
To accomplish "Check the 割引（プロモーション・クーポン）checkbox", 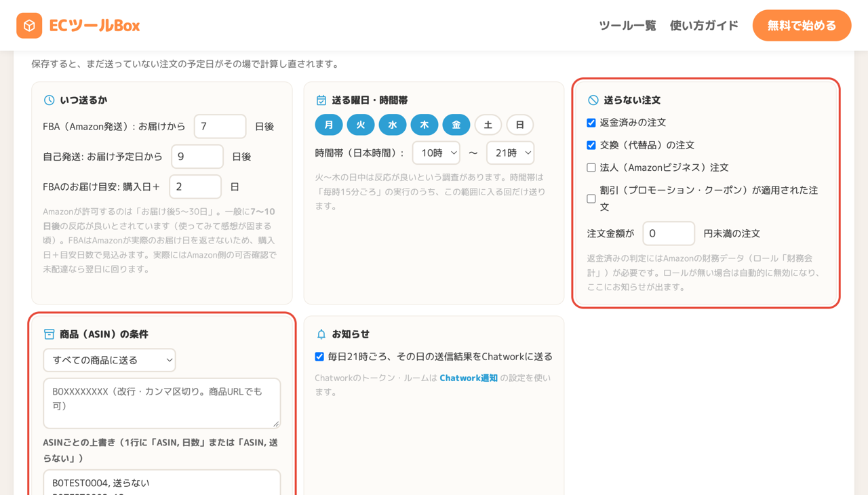I will 591,199.
